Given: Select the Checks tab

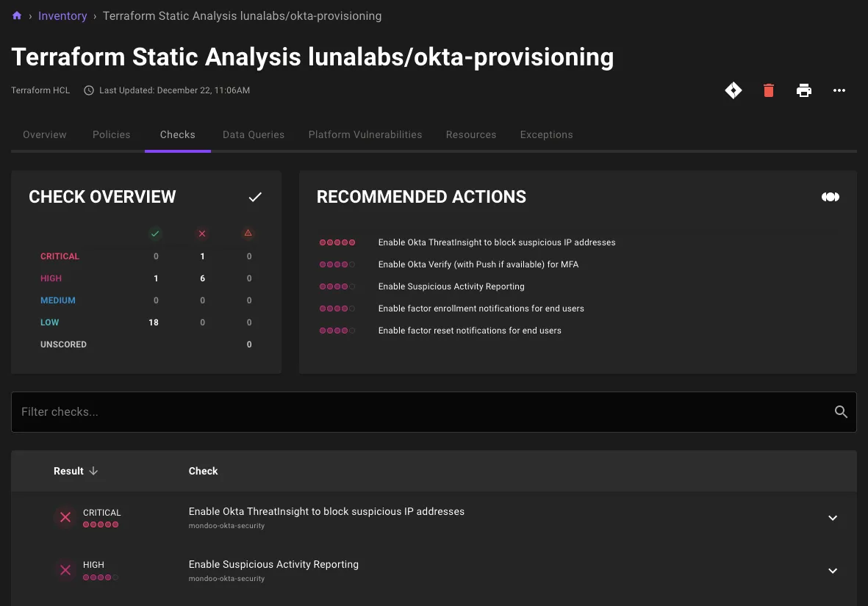Looking at the screenshot, I should coord(178,134).
